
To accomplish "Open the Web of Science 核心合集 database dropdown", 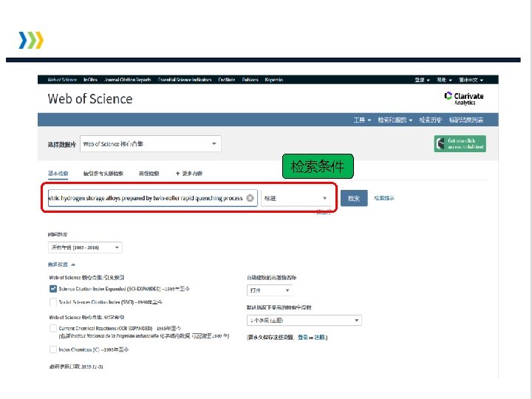I will (151, 144).
